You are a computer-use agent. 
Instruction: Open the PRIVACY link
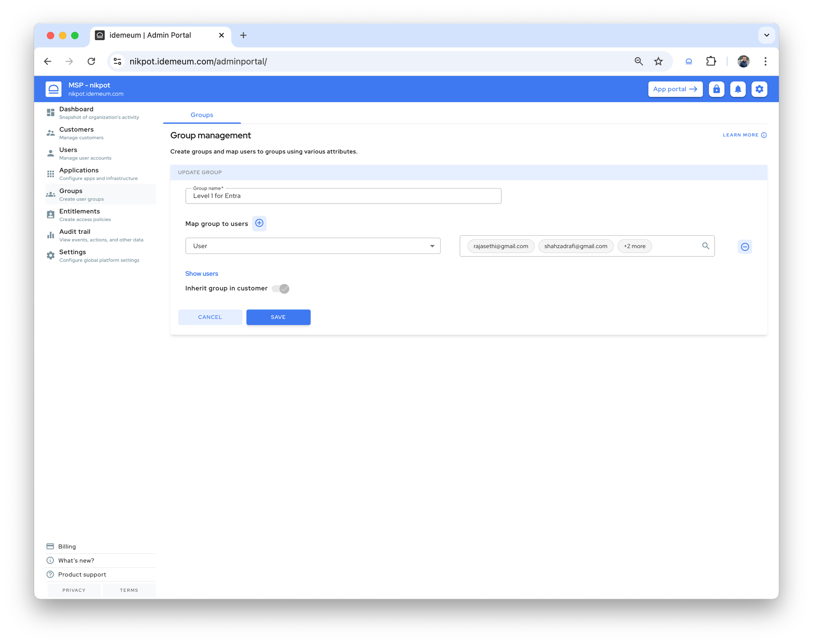tap(74, 590)
